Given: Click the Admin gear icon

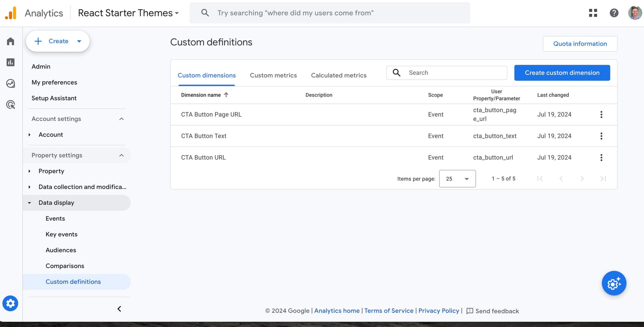Looking at the screenshot, I should [10, 303].
